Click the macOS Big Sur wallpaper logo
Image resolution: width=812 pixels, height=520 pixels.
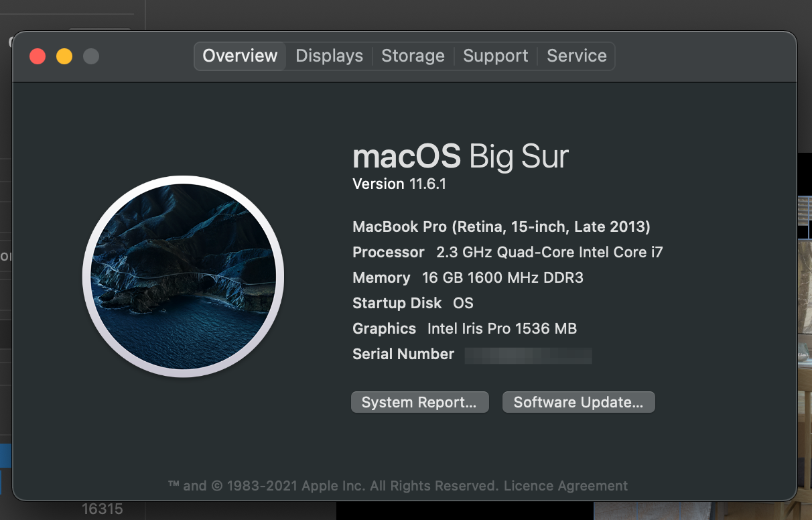coord(183,276)
